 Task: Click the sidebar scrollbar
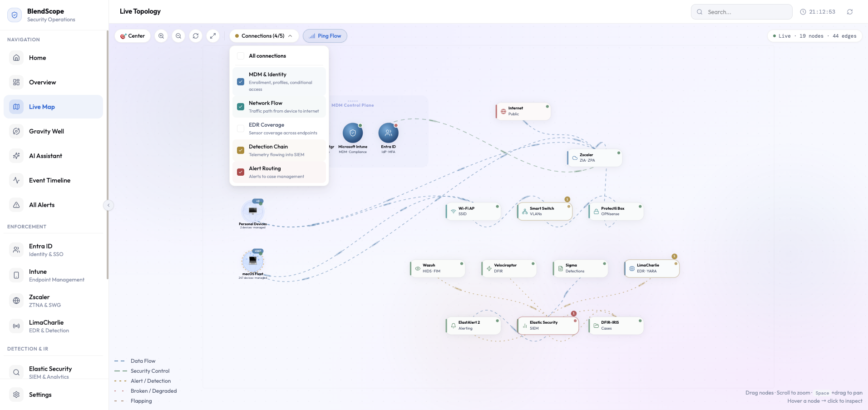(108, 154)
